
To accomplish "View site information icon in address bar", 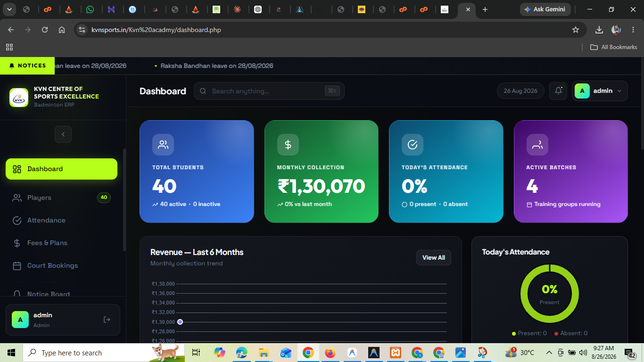I will click(x=82, y=30).
